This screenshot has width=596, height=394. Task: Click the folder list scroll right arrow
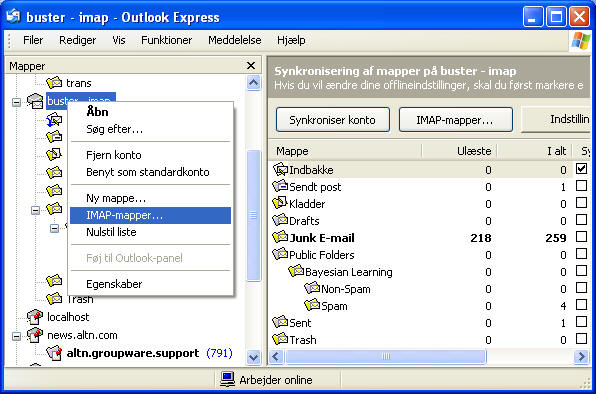click(x=582, y=356)
